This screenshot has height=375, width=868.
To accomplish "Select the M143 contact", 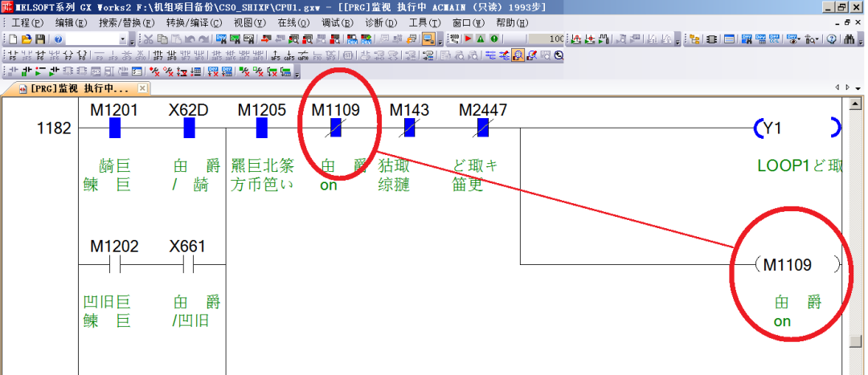I will pos(409,128).
